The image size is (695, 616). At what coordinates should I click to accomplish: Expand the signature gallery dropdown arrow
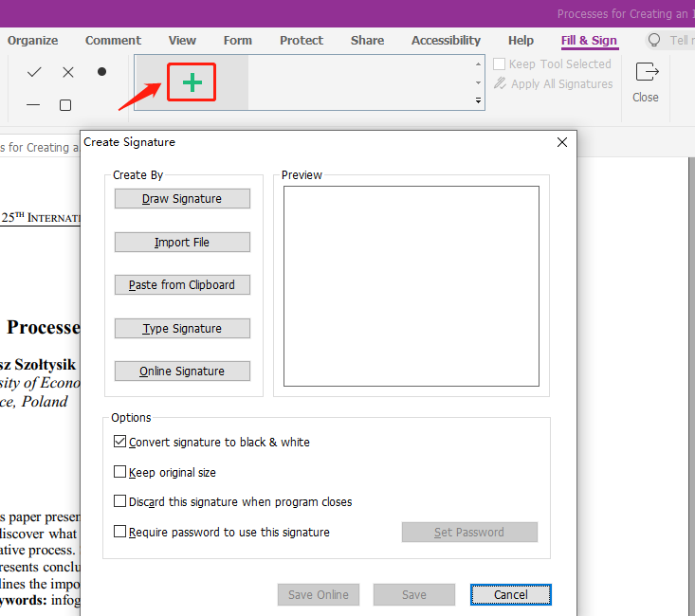click(x=478, y=100)
